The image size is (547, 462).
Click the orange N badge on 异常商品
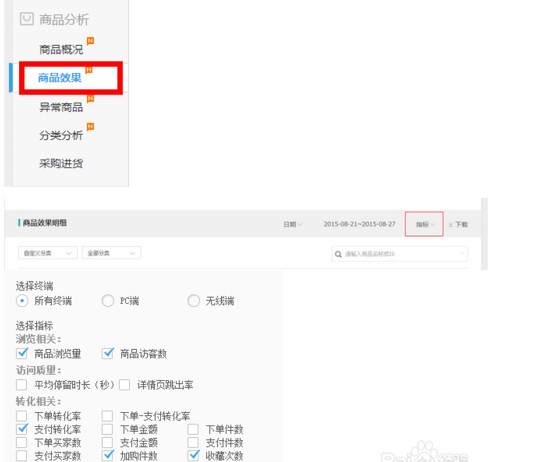click(x=90, y=99)
